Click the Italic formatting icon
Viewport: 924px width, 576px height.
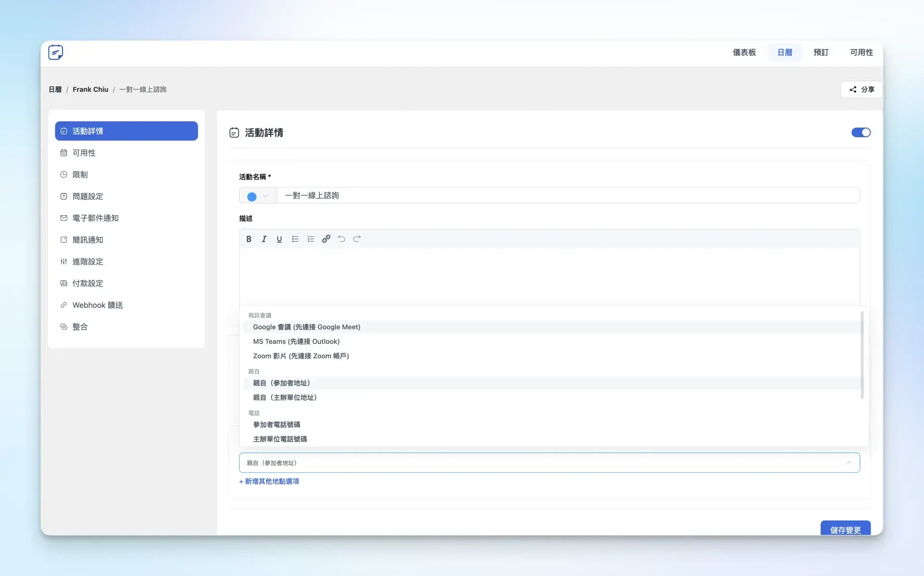click(x=264, y=239)
